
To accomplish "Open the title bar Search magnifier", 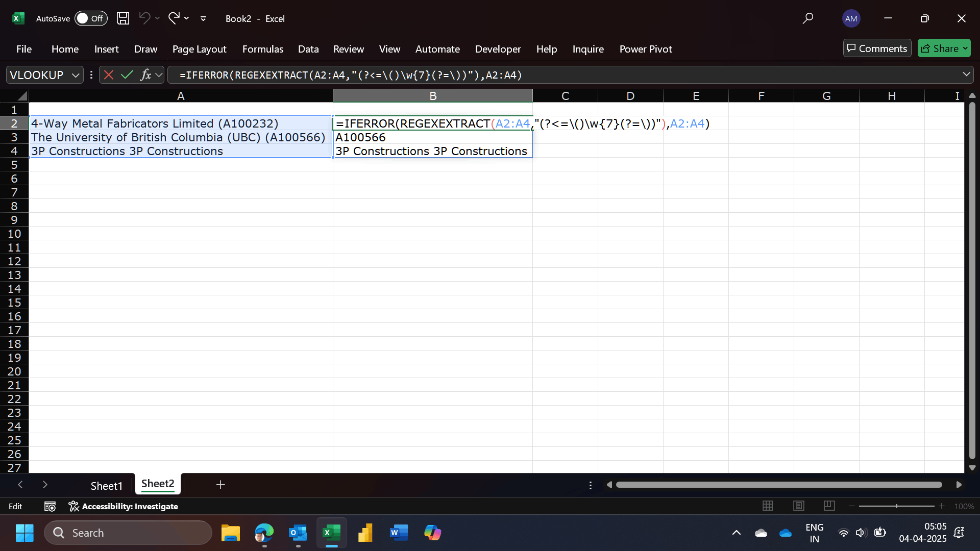I will [x=808, y=18].
